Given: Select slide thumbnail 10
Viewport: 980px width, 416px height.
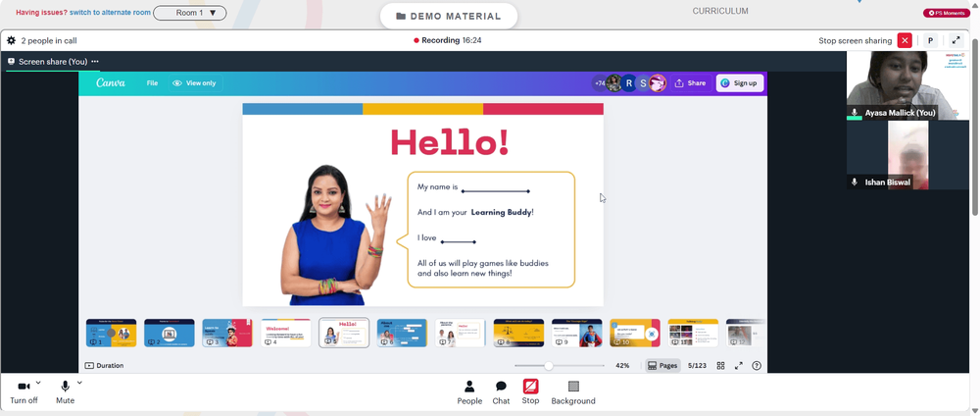Looking at the screenshot, I should (x=635, y=333).
